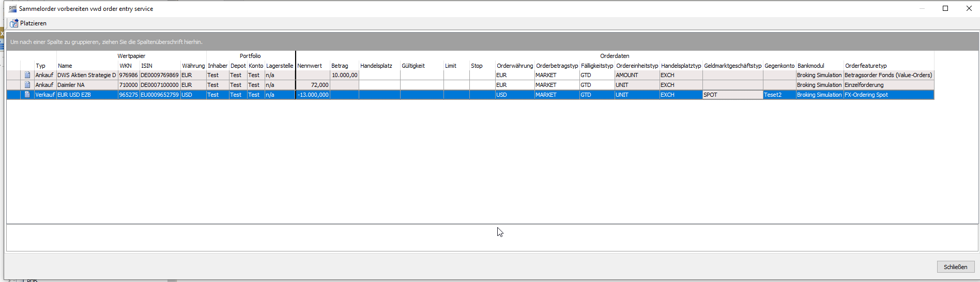Click the Platzieren toolbar icon
The height and width of the screenshot is (282, 980).
pyautogui.click(x=14, y=23)
